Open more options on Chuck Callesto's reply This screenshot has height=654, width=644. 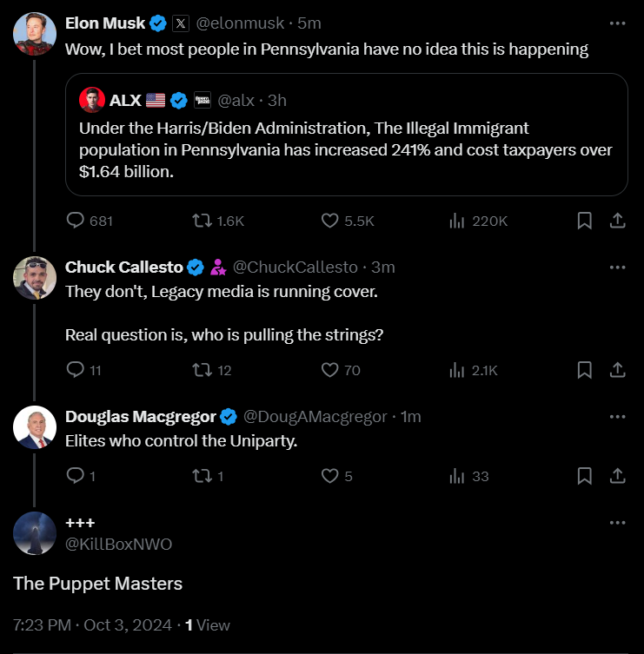click(x=618, y=267)
